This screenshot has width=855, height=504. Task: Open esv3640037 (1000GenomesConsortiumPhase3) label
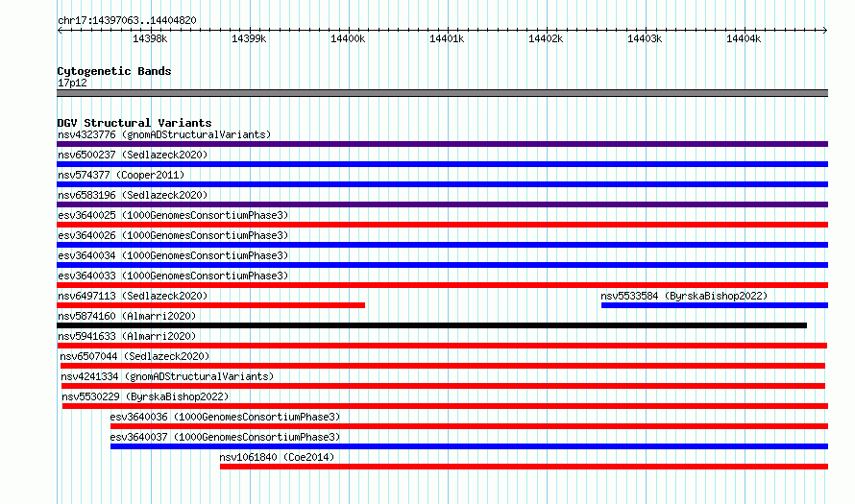pyautogui.click(x=225, y=437)
